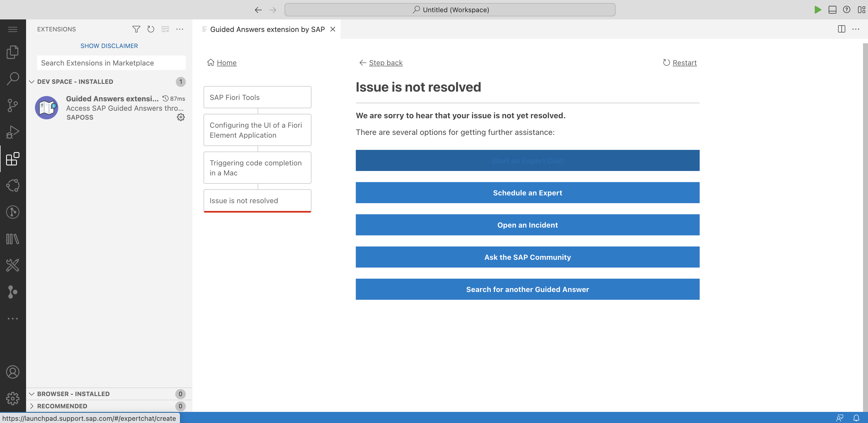This screenshot has height=423, width=868.
Task: Open editor more actions menu
Action: [x=856, y=29]
